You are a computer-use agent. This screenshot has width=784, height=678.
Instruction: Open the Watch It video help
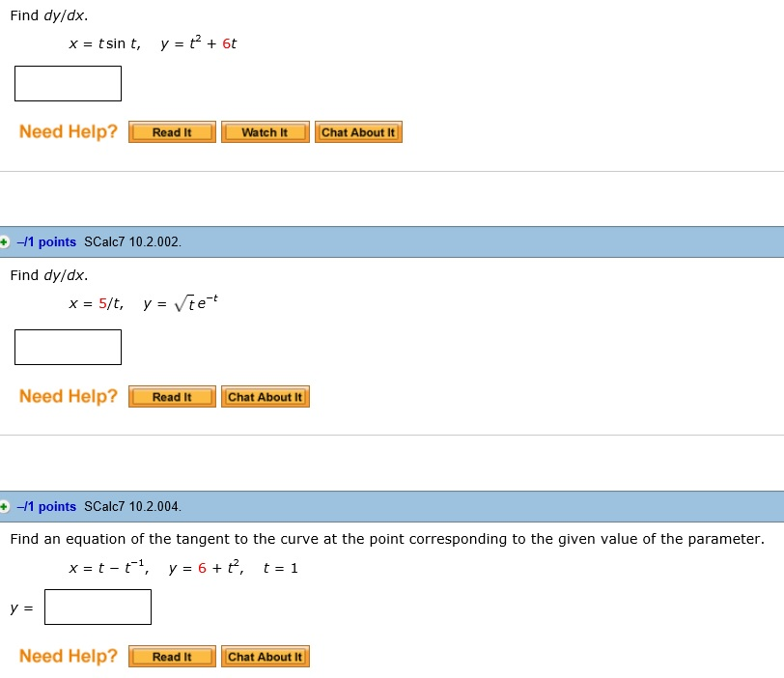[x=265, y=131]
